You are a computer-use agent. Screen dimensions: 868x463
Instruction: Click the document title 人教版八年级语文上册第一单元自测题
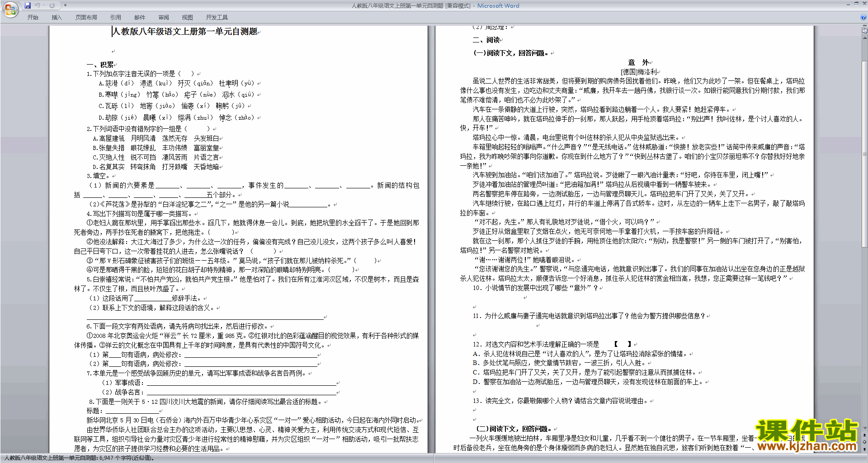(185, 32)
